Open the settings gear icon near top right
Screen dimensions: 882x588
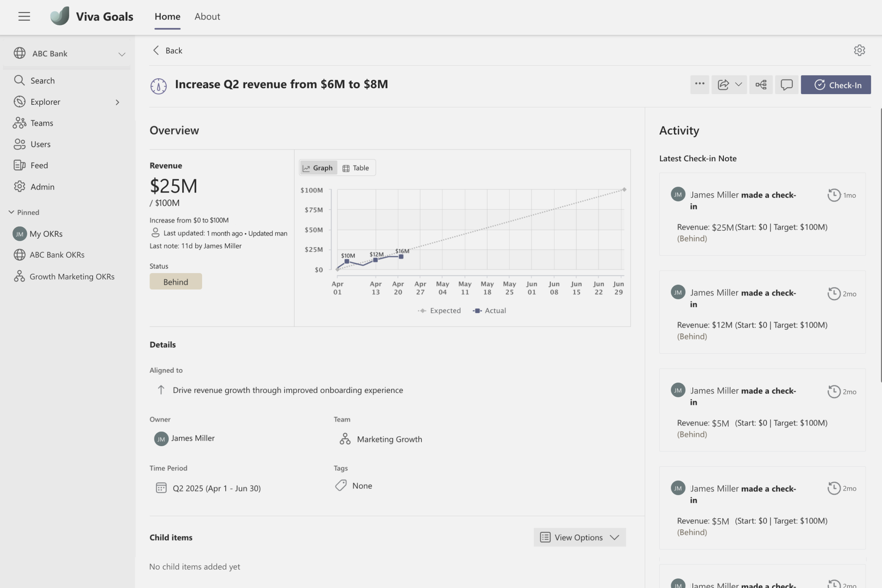tap(859, 50)
